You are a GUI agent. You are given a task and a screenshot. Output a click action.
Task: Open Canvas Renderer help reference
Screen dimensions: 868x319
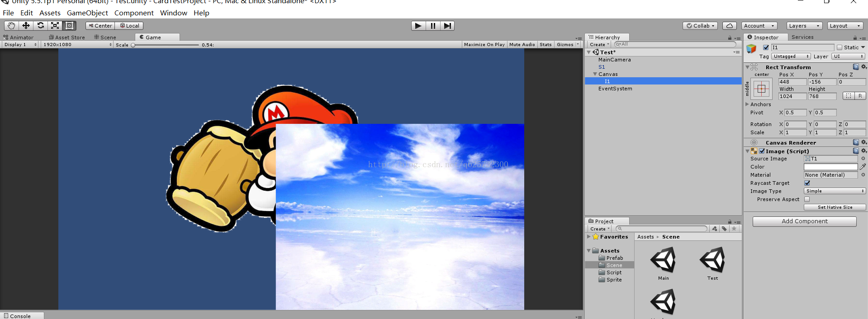coord(856,142)
